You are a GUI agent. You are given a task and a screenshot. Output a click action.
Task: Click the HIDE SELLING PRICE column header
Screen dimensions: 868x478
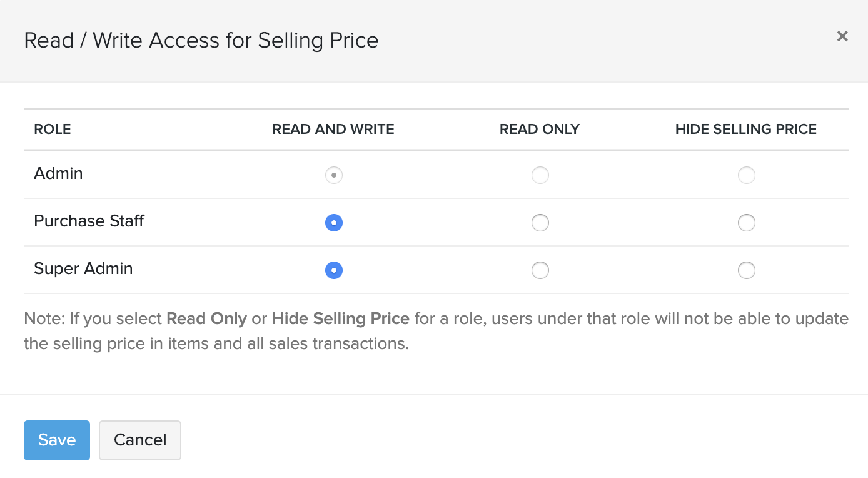(x=745, y=129)
